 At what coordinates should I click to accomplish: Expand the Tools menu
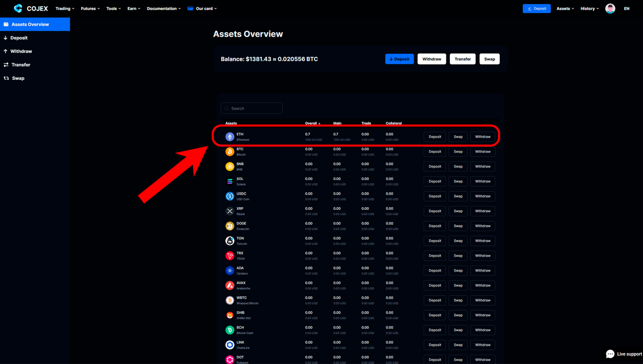(x=114, y=9)
